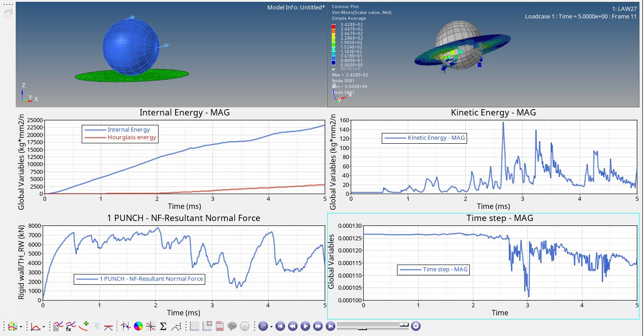The width and height of the screenshot is (644, 336).
Task: Skip to the last animation frame
Action: pos(330,327)
